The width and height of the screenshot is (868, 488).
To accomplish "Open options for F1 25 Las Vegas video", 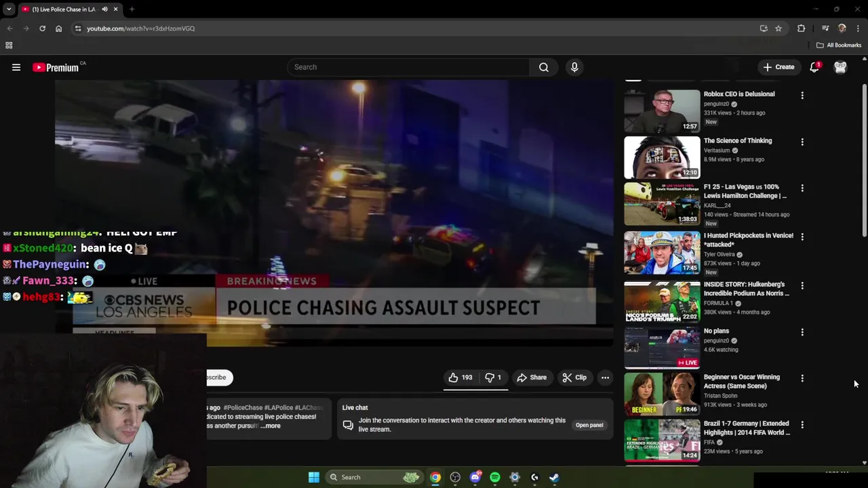I will 802,188.
